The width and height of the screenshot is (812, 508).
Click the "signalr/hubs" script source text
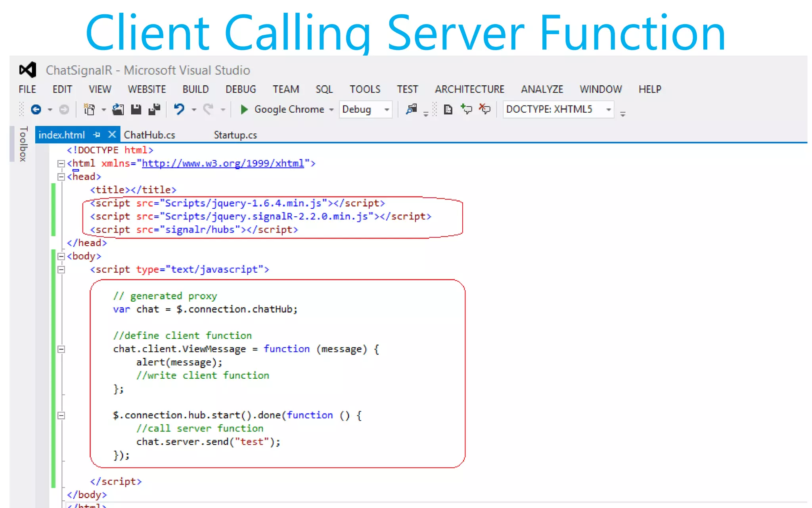tap(200, 230)
